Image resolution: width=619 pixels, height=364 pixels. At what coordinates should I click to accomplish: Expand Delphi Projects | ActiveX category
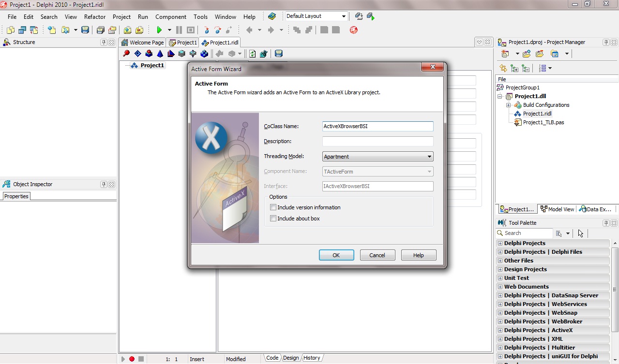[x=500, y=330]
